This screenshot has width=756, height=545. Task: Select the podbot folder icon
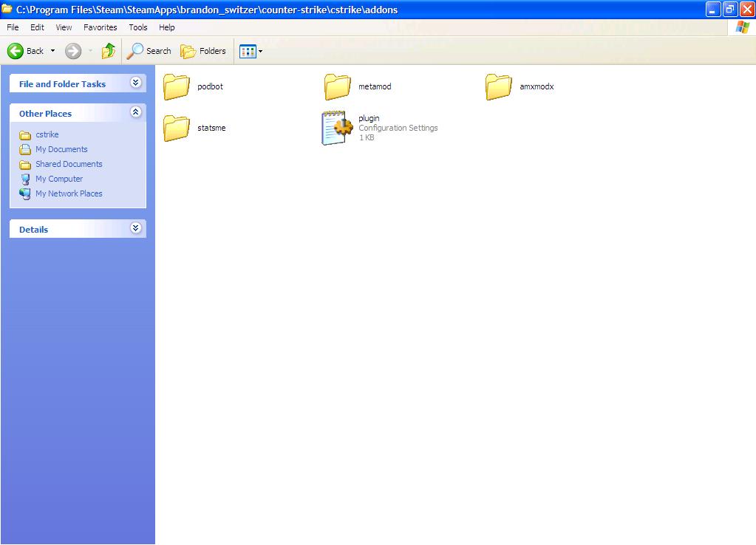(x=177, y=86)
